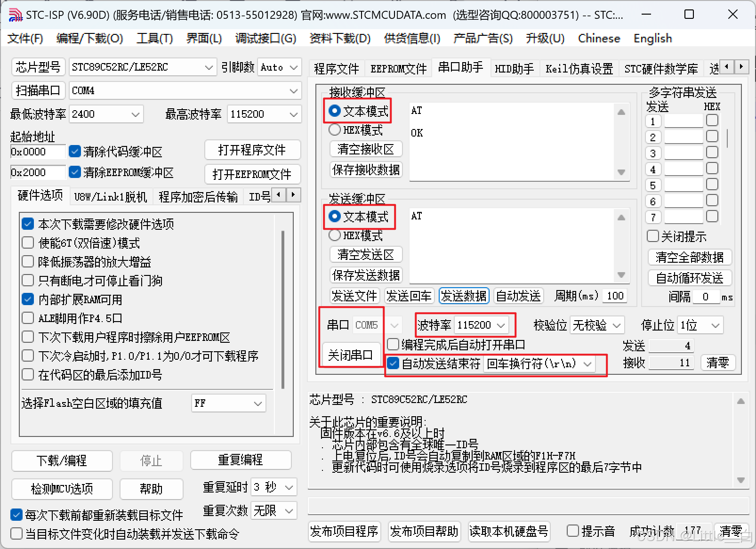Viewport: 756px width, 549px height.
Task: Click start address 0x0000 input field
Action: (38, 152)
